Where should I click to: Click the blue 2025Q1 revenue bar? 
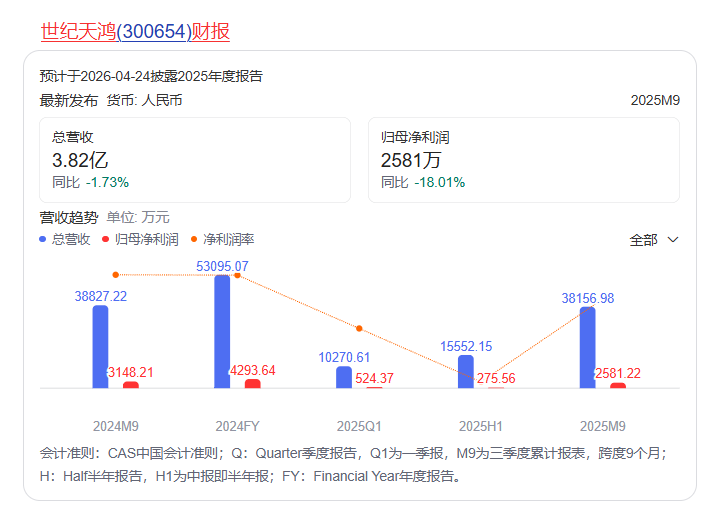coord(344,377)
